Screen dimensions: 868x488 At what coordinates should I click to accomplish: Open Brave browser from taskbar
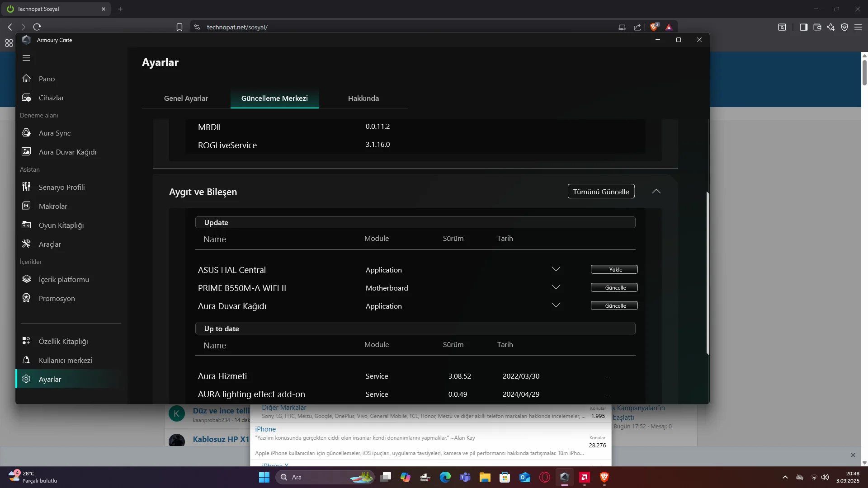(604, 477)
